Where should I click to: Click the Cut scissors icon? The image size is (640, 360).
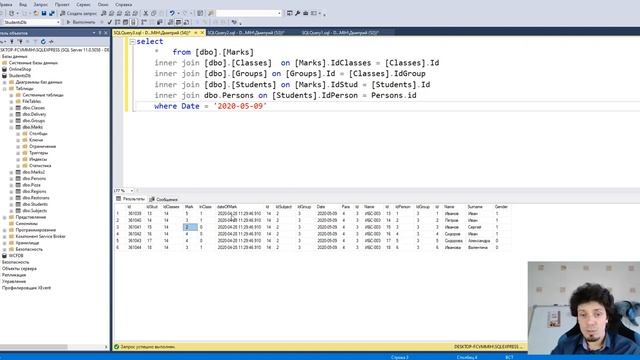pos(146,13)
